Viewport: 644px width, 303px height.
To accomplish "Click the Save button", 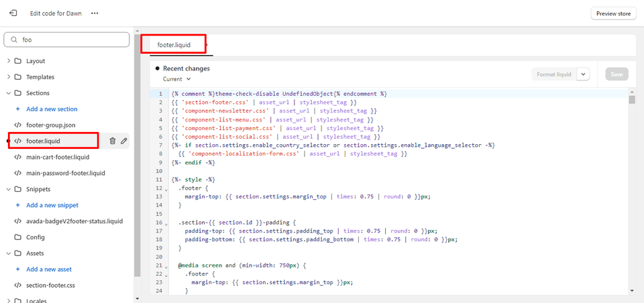I will click(x=616, y=74).
